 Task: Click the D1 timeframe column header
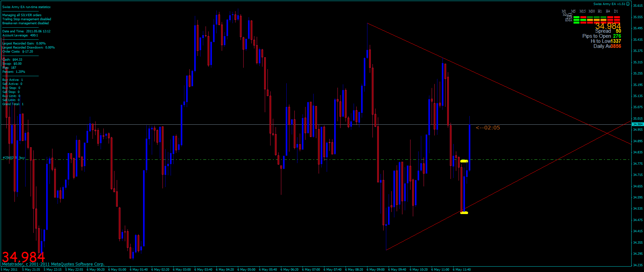click(616, 11)
